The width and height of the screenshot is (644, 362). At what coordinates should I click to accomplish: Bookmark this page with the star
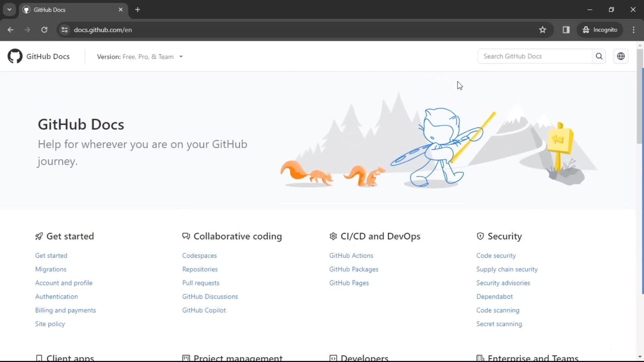543,30
